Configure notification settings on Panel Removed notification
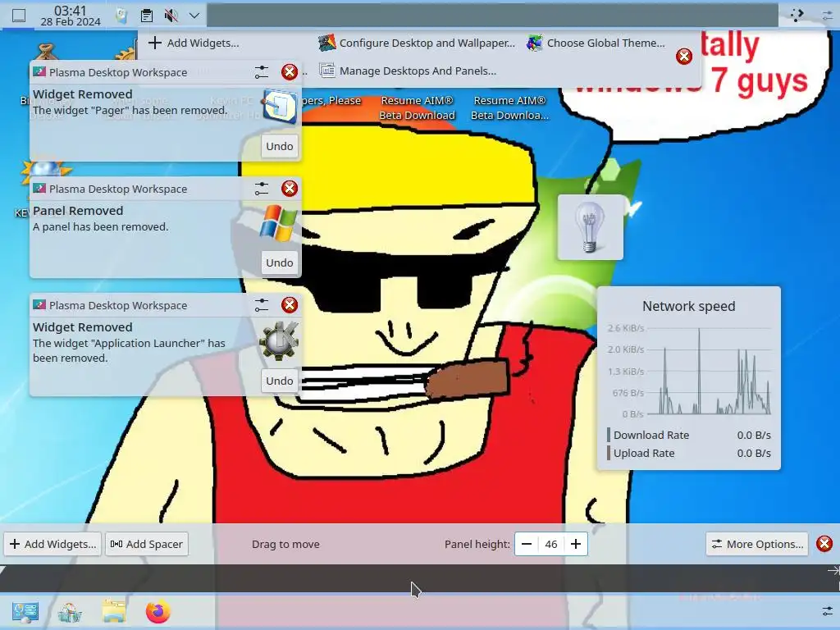This screenshot has width=840, height=630. [x=262, y=188]
